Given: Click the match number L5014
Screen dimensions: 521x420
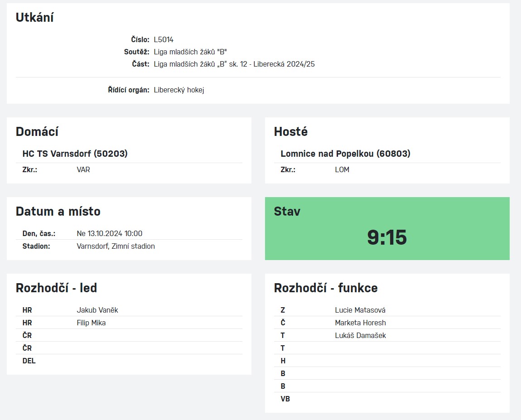Looking at the screenshot, I should pos(164,39).
